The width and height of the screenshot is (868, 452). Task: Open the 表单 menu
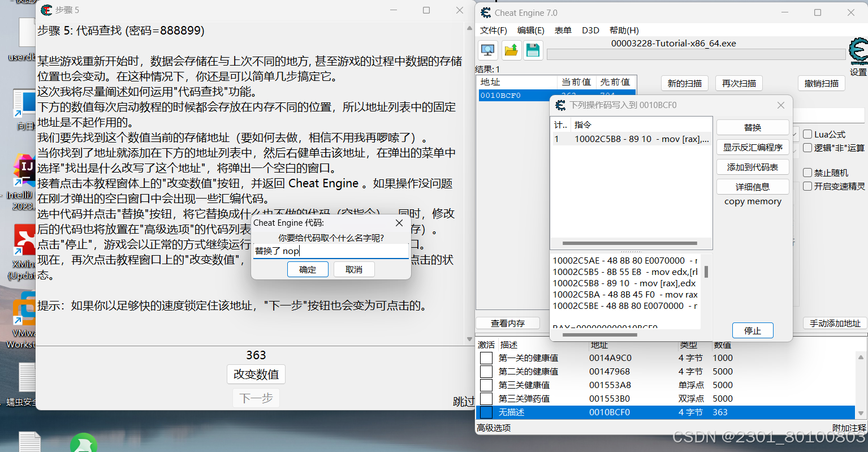(x=563, y=31)
